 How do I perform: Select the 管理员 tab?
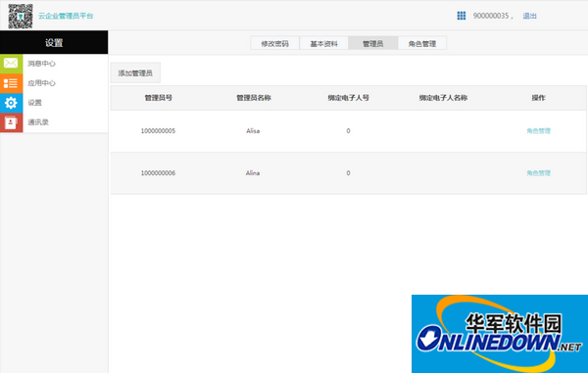tap(373, 43)
